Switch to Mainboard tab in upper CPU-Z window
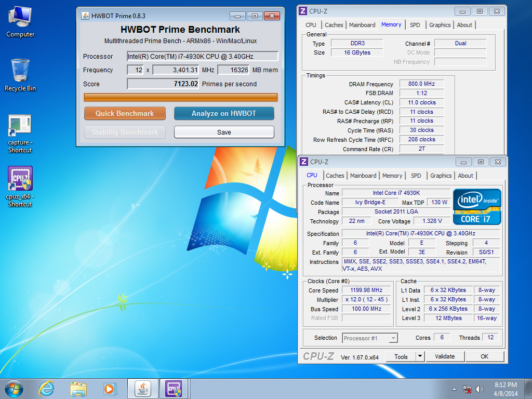 click(x=362, y=25)
